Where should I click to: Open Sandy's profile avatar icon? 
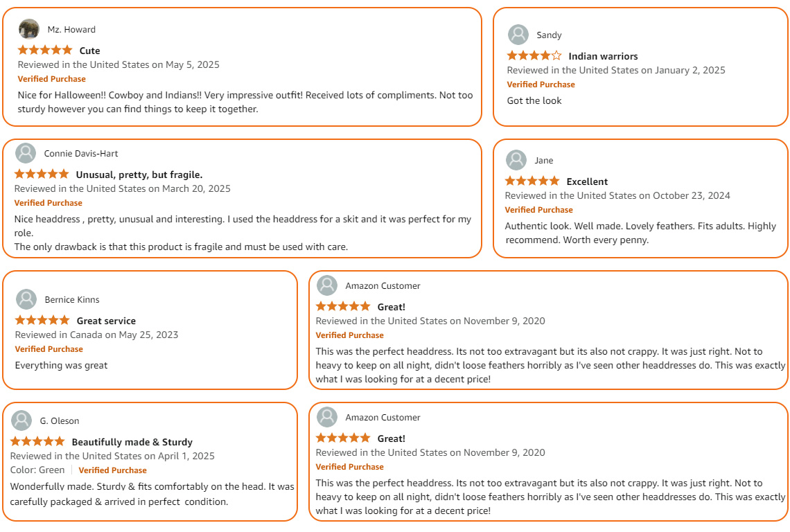click(518, 35)
